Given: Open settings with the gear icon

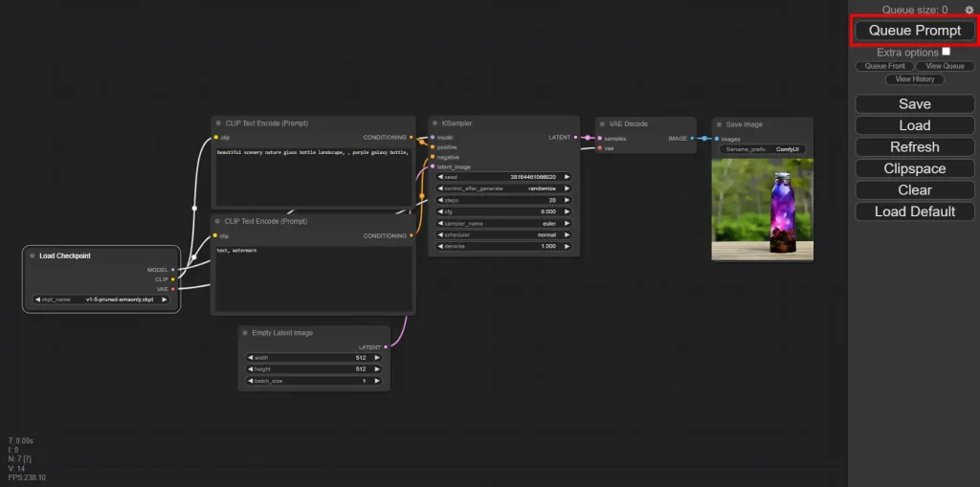Looking at the screenshot, I should click(969, 10).
